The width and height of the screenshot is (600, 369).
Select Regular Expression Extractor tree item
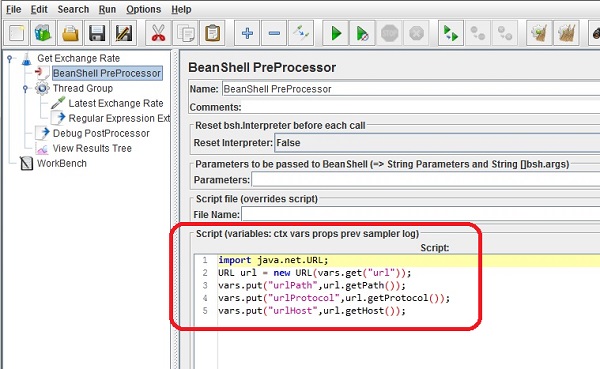click(119, 118)
